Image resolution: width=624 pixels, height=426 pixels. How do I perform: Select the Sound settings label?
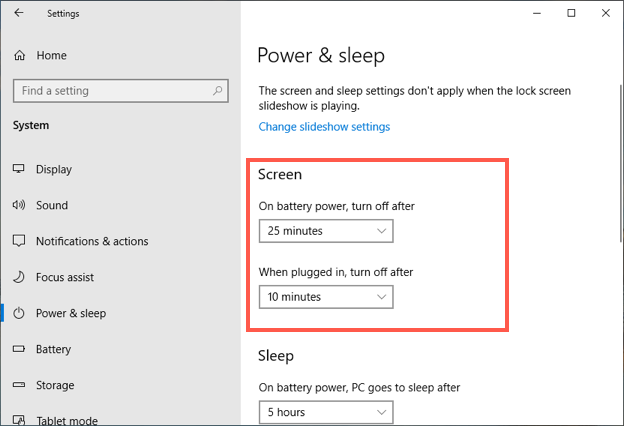click(52, 205)
